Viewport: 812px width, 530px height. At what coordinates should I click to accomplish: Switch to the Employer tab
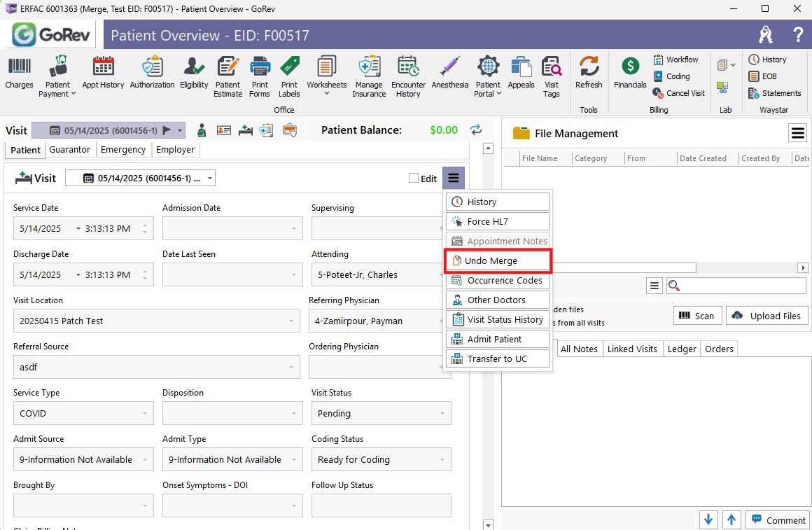175,150
